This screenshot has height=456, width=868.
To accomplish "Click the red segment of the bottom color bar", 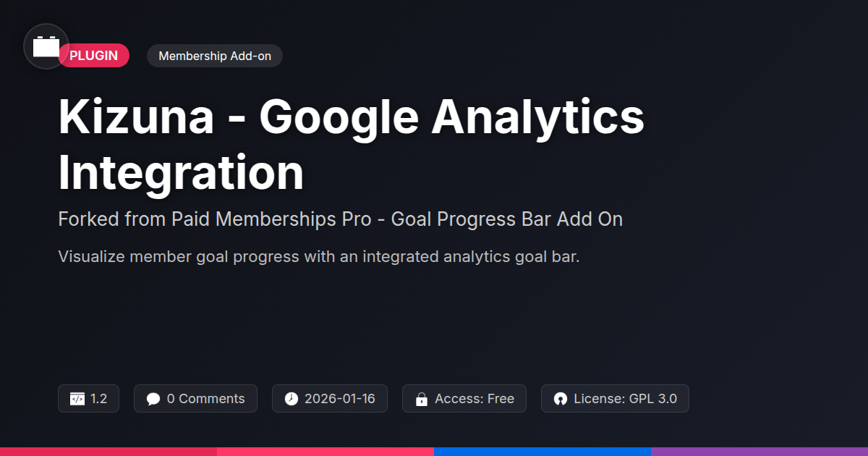I will point(109,451).
